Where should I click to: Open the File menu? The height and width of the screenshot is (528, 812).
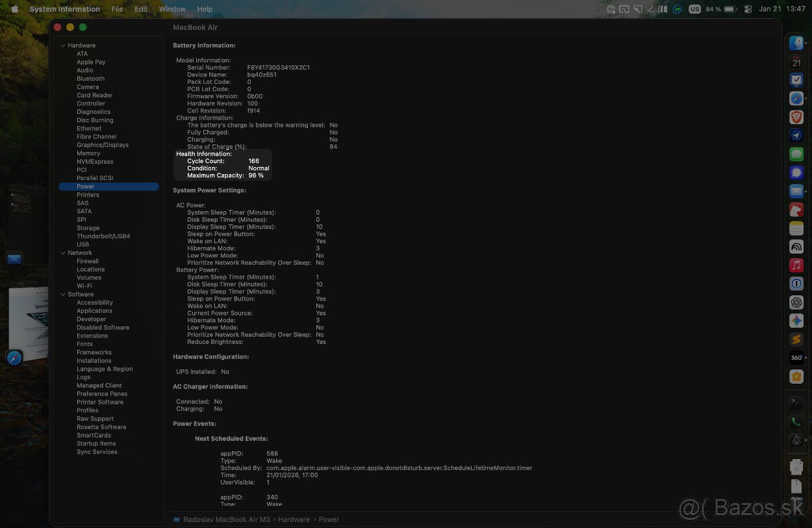[117, 9]
